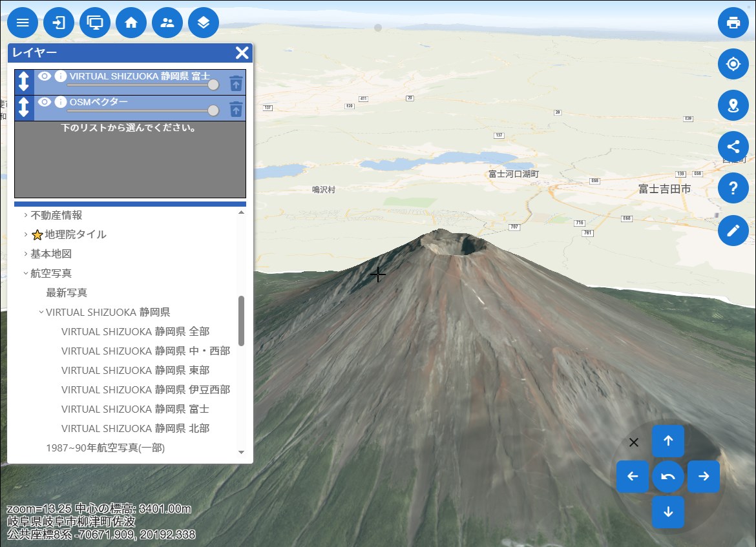Screen dimensions: 756x547
Task: Toggle visibility of OSMベクター layer
Action: pyautogui.click(x=45, y=102)
